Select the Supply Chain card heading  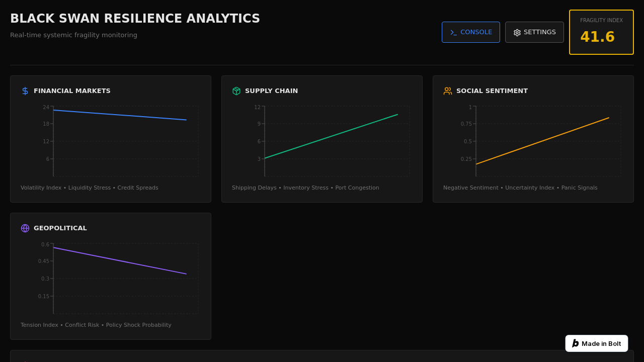[271, 91]
